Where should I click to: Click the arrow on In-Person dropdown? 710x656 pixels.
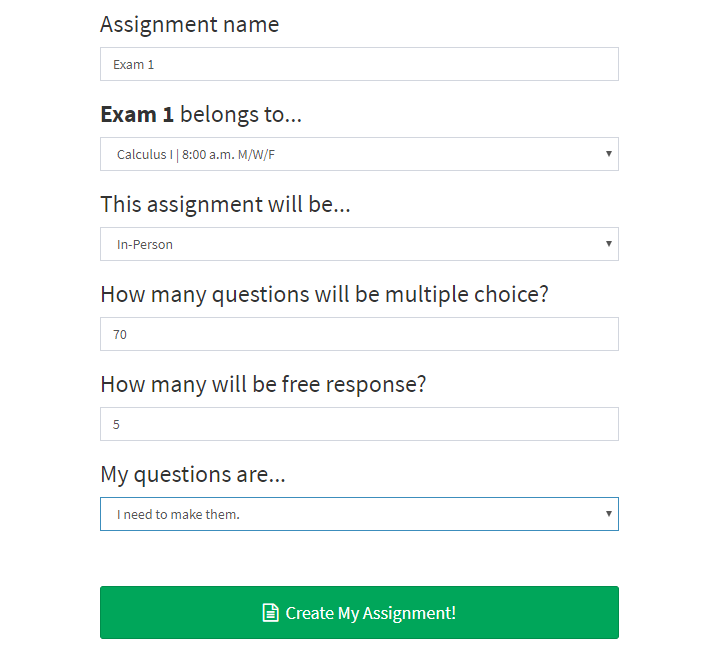[609, 244]
